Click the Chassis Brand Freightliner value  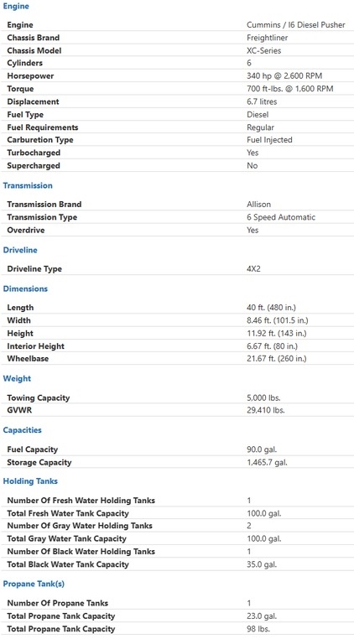tap(268, 38)
